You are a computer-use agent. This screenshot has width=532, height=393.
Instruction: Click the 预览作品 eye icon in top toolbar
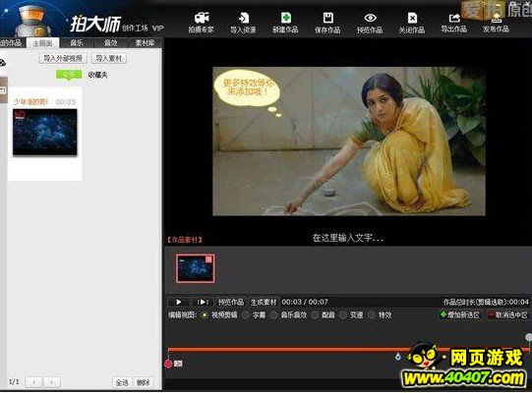(x=370, y=18)
